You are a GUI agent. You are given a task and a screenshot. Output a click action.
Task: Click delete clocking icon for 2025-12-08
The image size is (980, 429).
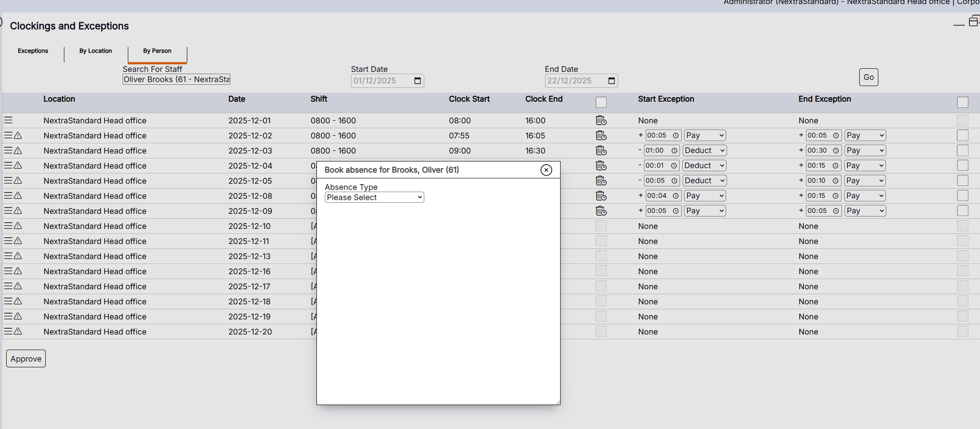point(601,196)
